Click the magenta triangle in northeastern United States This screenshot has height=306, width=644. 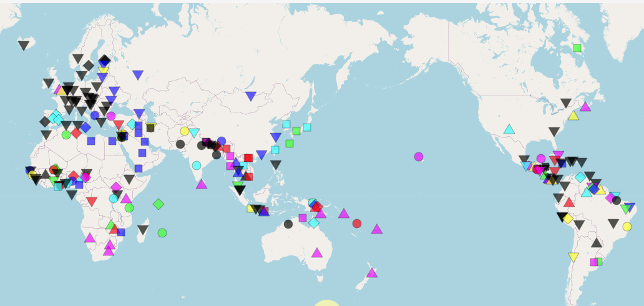coord(585,106)
